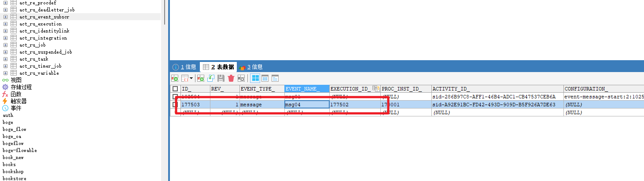Viewport: 644px width, 181px height.
Task: Click the PROC_INST_ID_ column header
Action: click(406, 89)
